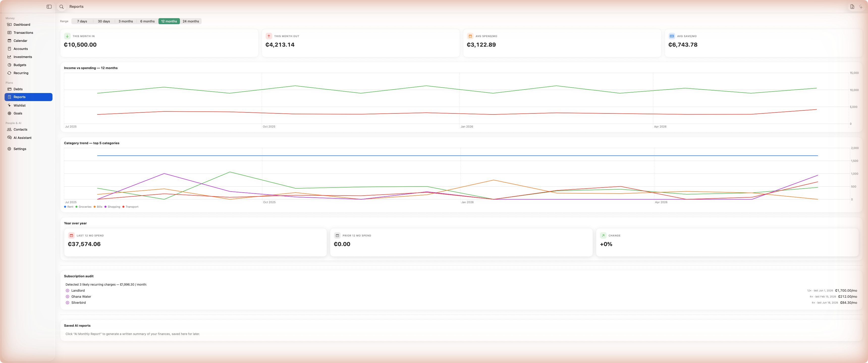
Task: Click the Silverbird subscription name
Action: click(78, 303)
